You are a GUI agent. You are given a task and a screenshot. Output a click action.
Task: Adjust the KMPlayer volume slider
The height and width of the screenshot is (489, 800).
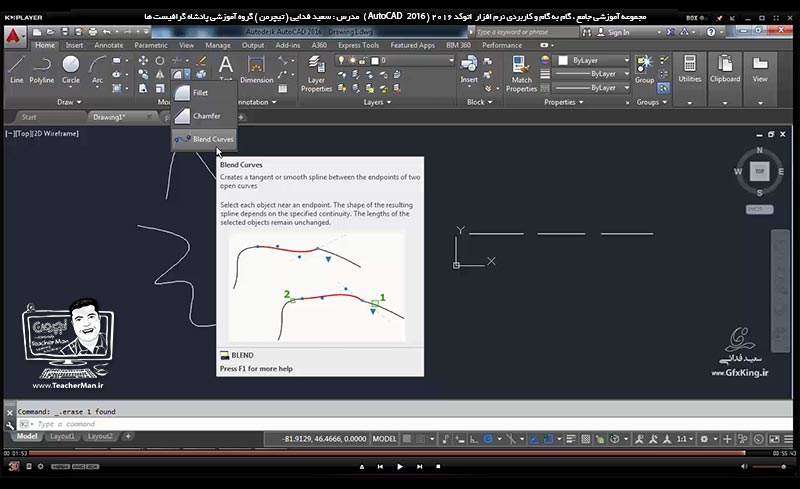769,467
